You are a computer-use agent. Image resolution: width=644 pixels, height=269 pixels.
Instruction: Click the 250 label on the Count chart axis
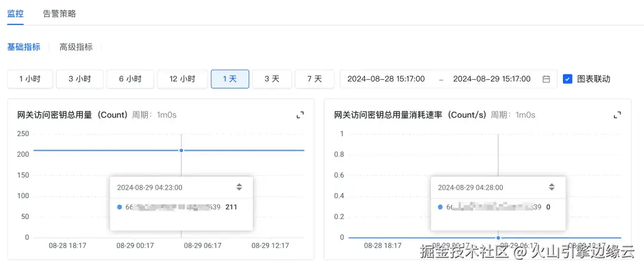pos(23,134)
